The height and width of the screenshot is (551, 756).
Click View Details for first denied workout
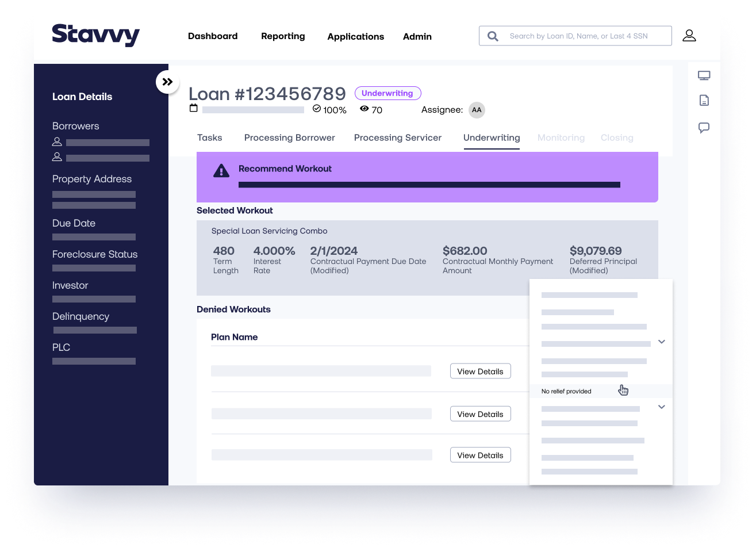[x=481, y=372]
